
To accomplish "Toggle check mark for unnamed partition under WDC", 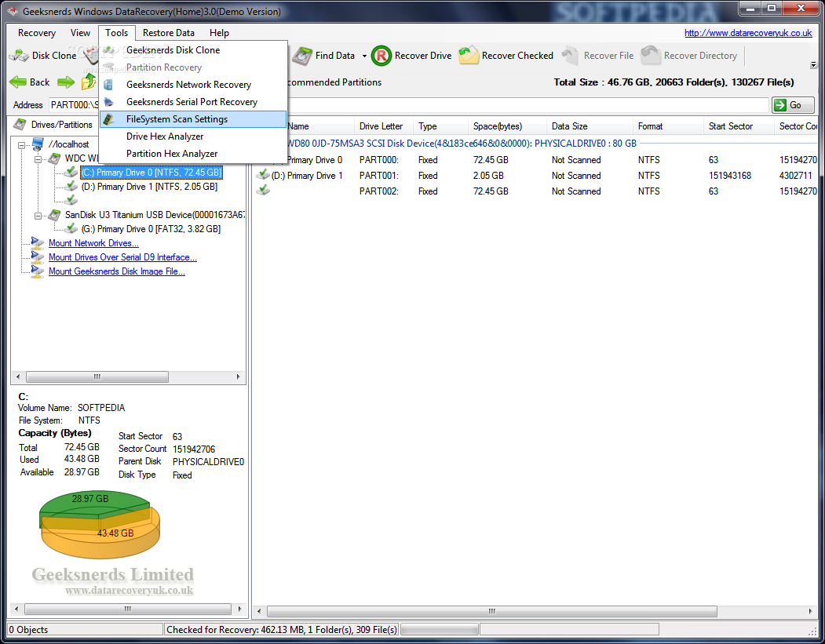I will (x=71, y=200).
